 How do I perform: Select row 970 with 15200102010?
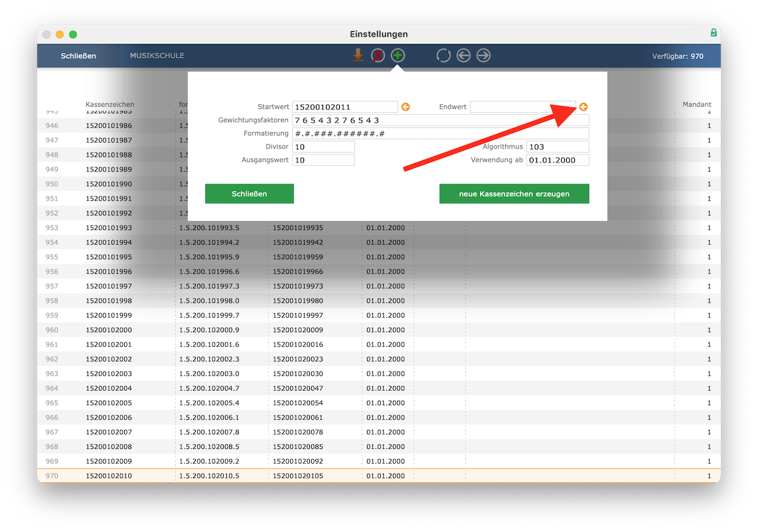[379, 476]
